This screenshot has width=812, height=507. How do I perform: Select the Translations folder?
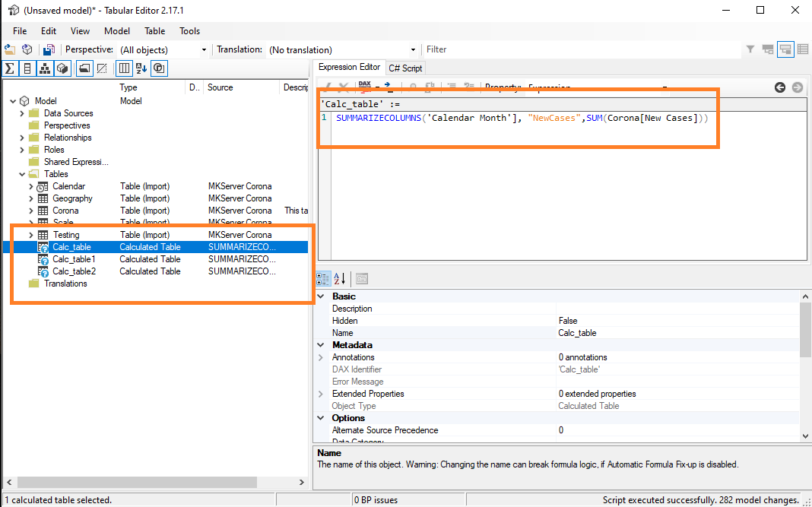pos(65,284)
